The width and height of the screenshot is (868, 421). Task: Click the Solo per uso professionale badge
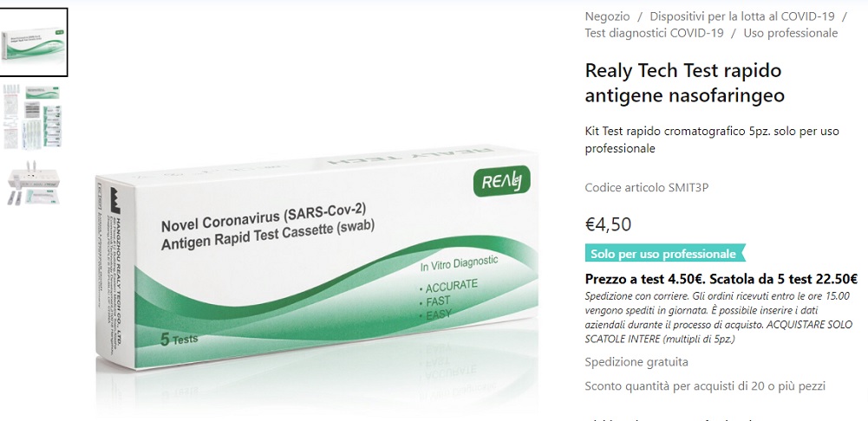(x=664, y=253)
